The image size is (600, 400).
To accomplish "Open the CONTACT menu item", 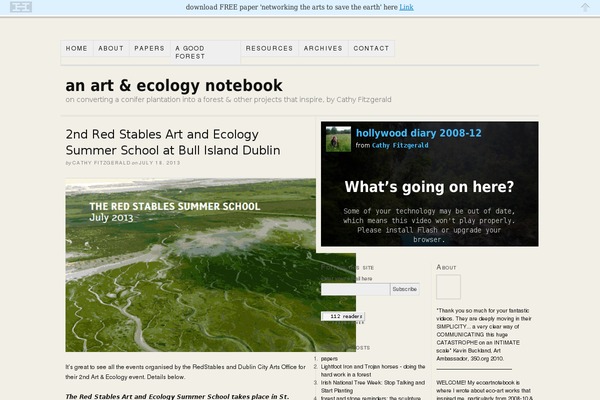I will click(x=371, y=49).
